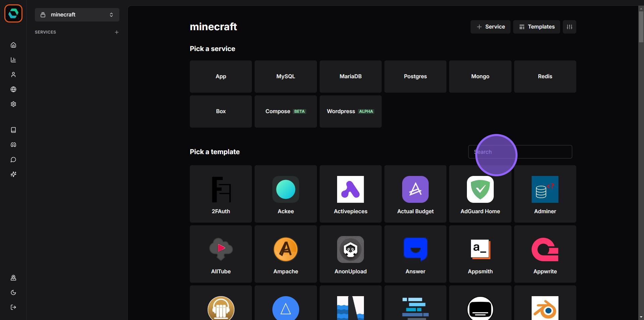The width and height of the screenshot is (644, 320).
Task: Open the bar chart monitoring icon
Action: tap(13, 60)
